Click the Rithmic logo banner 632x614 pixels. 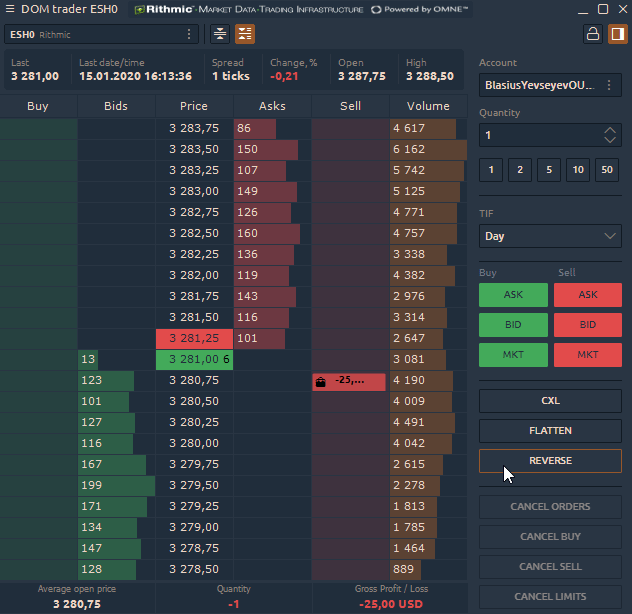[301, 9]
